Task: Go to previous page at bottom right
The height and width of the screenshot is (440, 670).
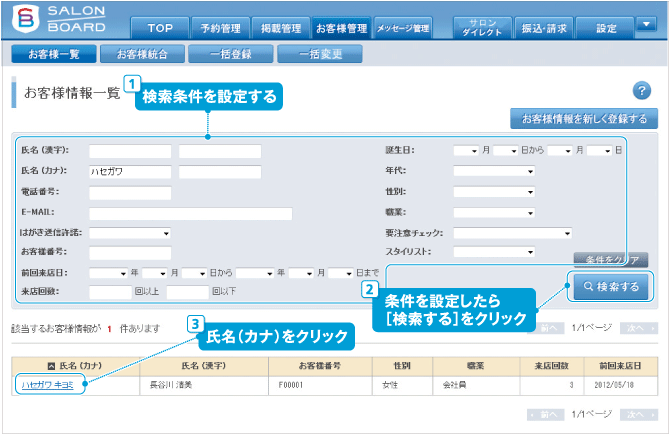Action: click(x=546, y=414)
